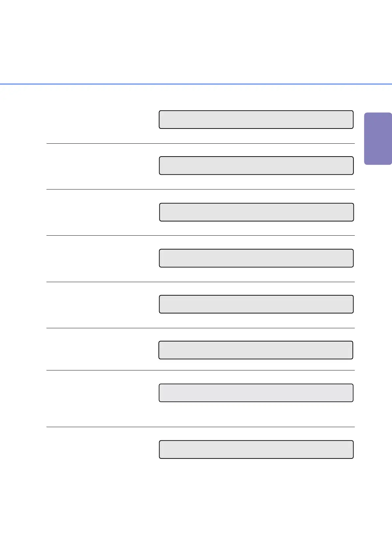Focus the second-to-last gray text field
392x555 pixels.
256,393
